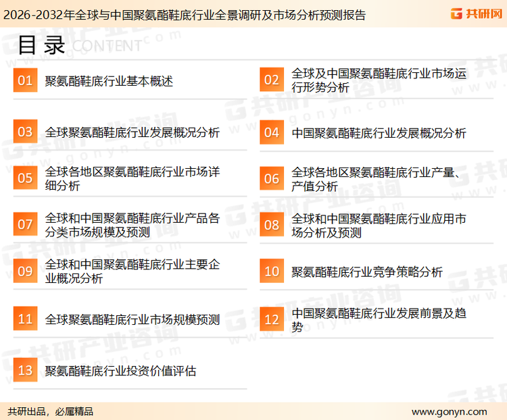
Task: Open chapter 中国聚氨酯鞋底行业发展前景及趋势
Action: pos(379,320)
